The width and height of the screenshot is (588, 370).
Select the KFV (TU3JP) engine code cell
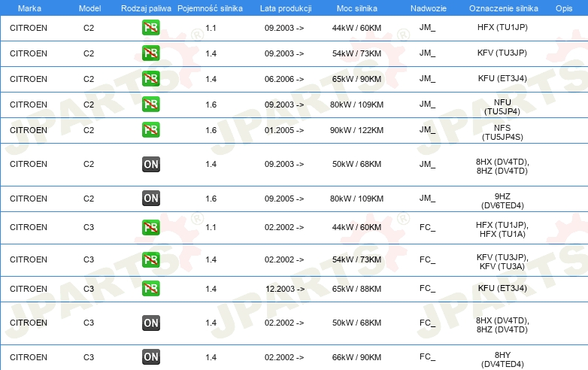(x=502, y=53)
